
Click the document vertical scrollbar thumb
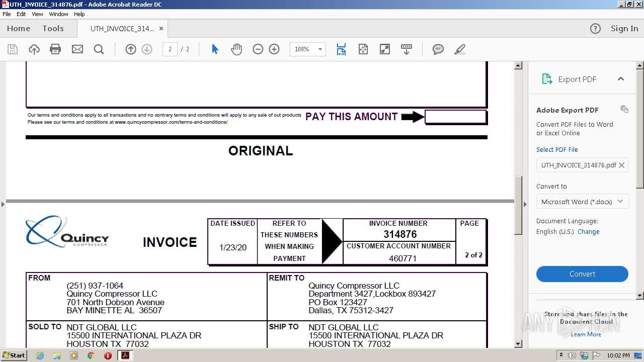click(518, 205)
